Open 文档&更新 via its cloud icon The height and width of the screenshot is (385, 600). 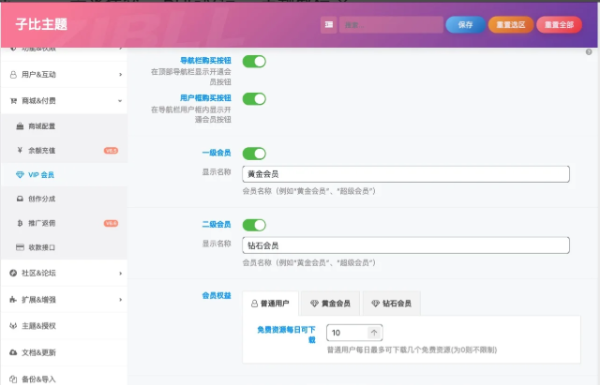click(x=13, y=352)
